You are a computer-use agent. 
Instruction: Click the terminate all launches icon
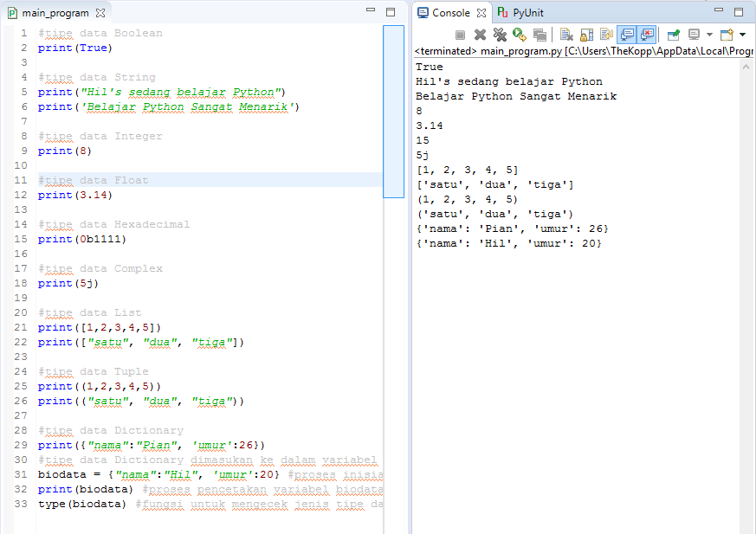coord(540,35)
